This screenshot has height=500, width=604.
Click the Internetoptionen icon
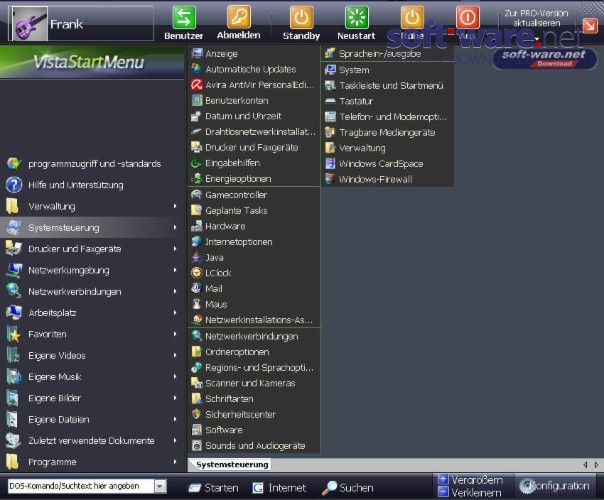click(196, 242)
